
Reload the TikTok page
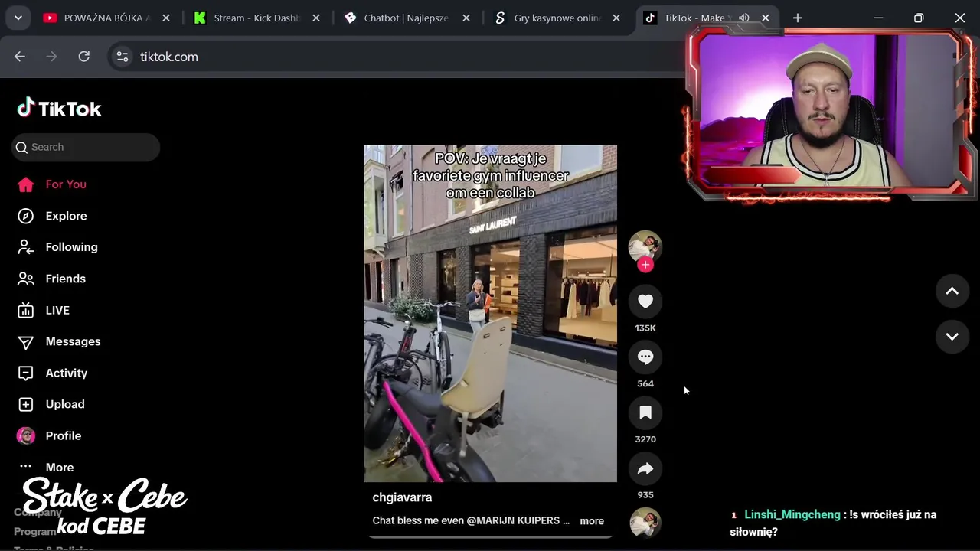point(84,57)
